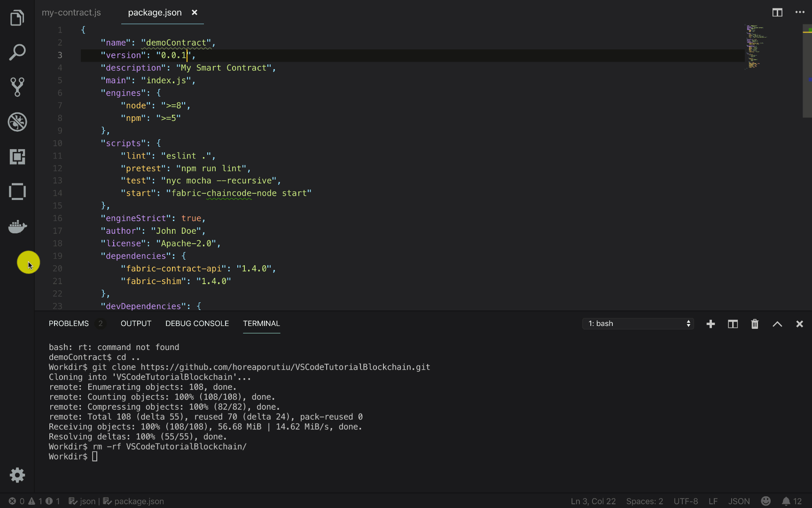Viewport: 812px width, 508px height.
Task: Change the JSON language mode
Action: pyautogui.click(x=739, y=501)
